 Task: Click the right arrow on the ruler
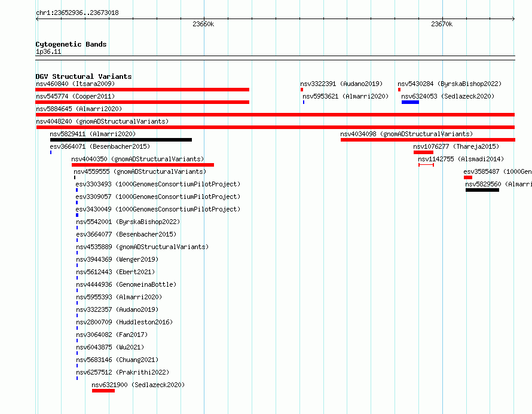[x=513, y=19]
